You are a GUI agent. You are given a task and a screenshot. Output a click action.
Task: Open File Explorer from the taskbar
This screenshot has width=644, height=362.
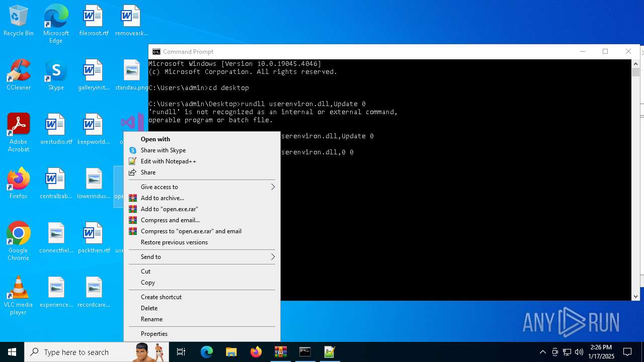click(231, 352)
